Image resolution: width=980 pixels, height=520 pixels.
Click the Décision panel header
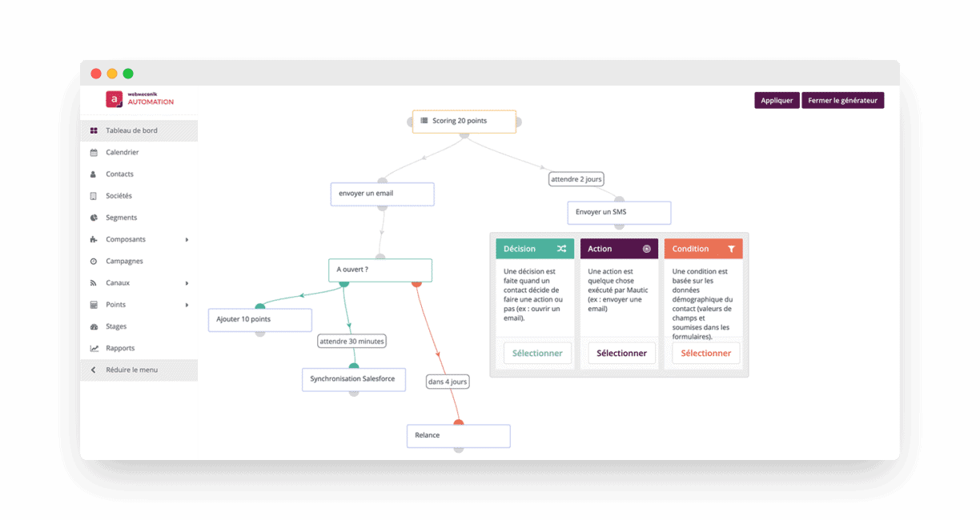535,249
